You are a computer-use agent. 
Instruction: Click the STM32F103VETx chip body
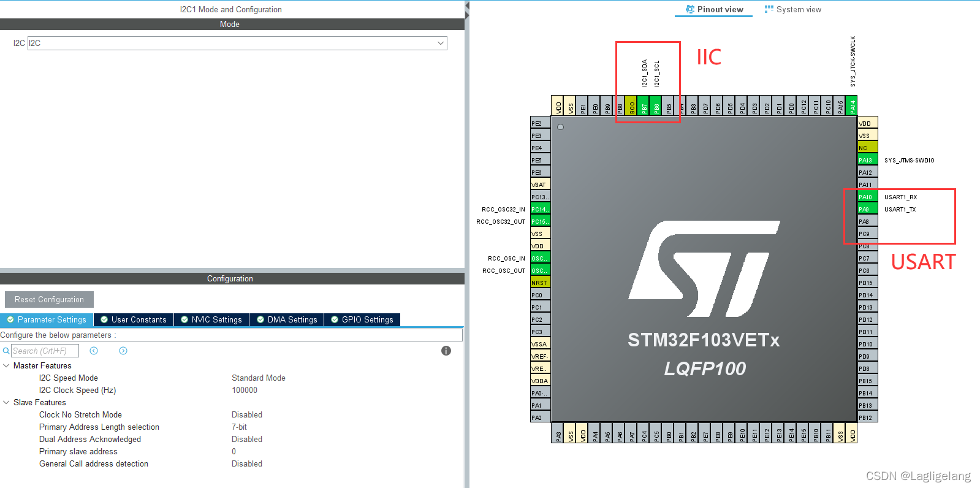704,270
